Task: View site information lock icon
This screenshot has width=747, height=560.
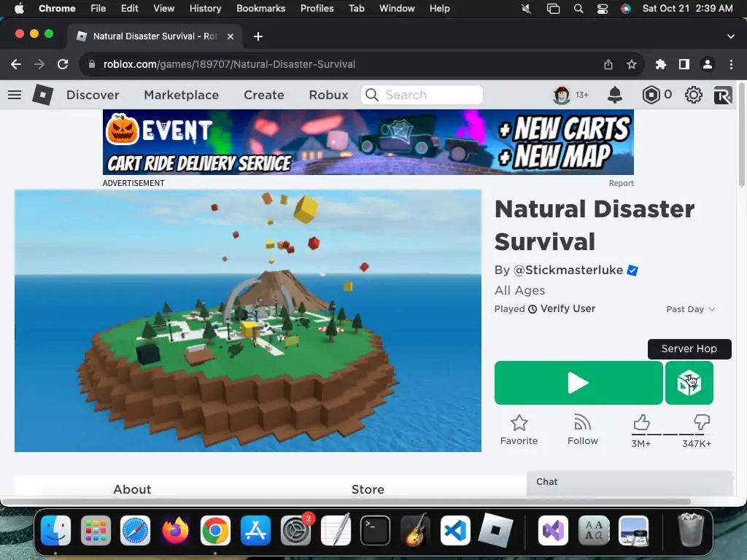Action: (x=92, y=64)
